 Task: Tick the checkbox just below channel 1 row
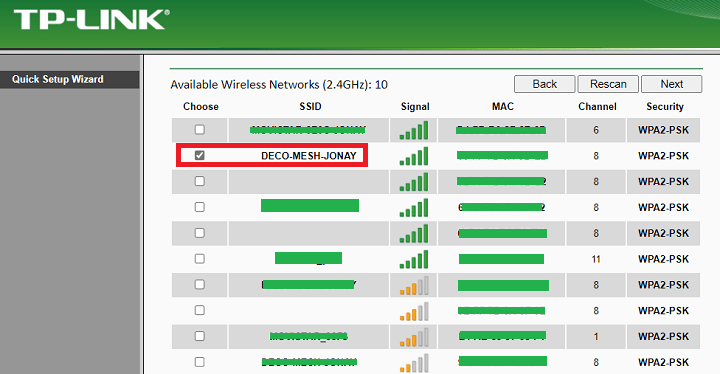[199, 362]
